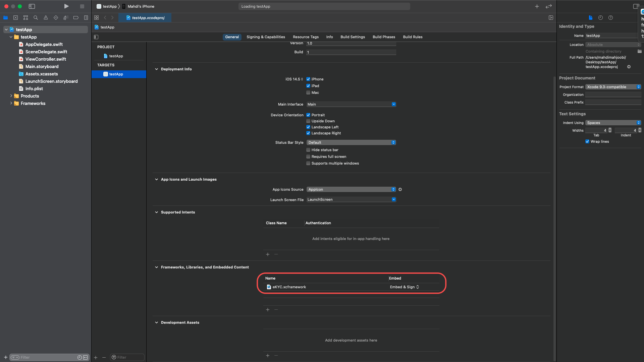Select the Status Bar Style dropdown
Image resolution: width=644 pixels, height=362 pixels.
pos(351,142)
